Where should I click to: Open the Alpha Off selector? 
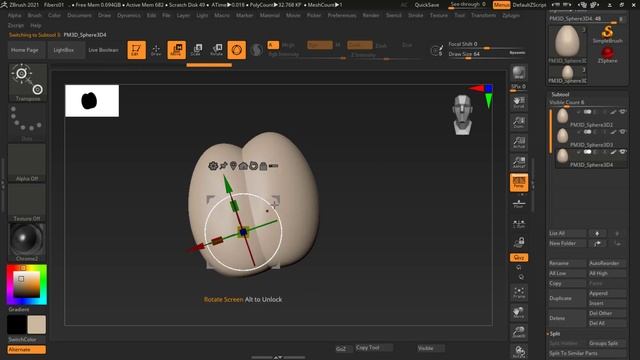tap(27, 162)
